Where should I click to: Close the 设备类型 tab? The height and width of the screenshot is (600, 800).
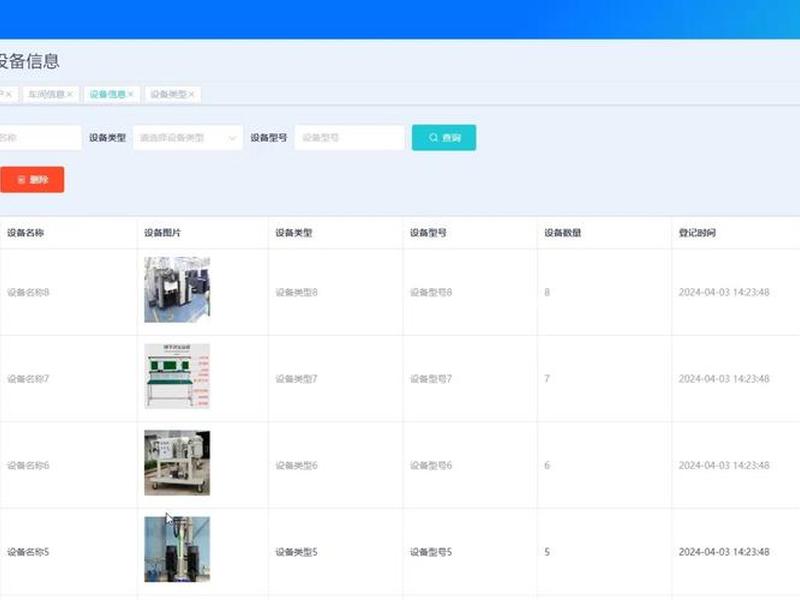coord(191,94)
